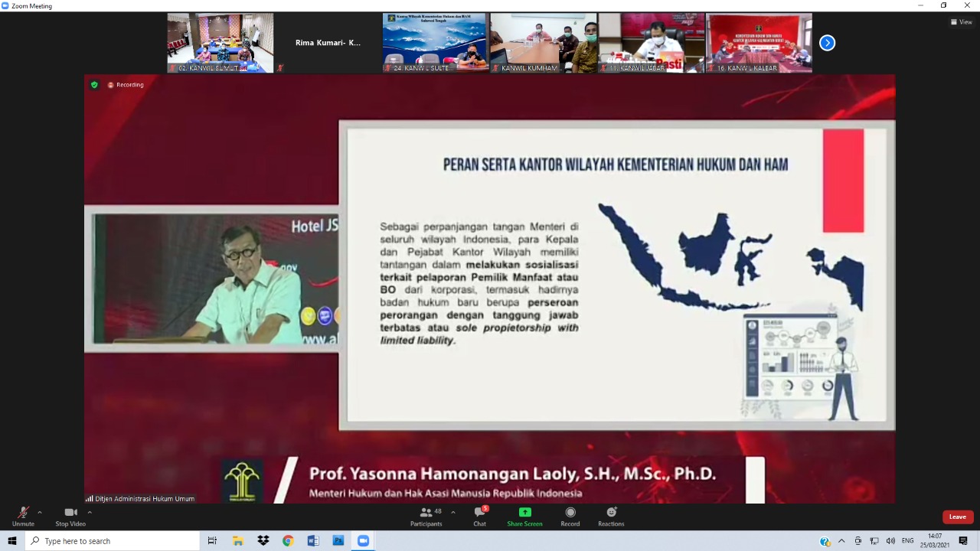Viewport: 980px width, 551px height.
Task: Select the KANWIL JABAR video thumbnail
Action: pos(651,43)
